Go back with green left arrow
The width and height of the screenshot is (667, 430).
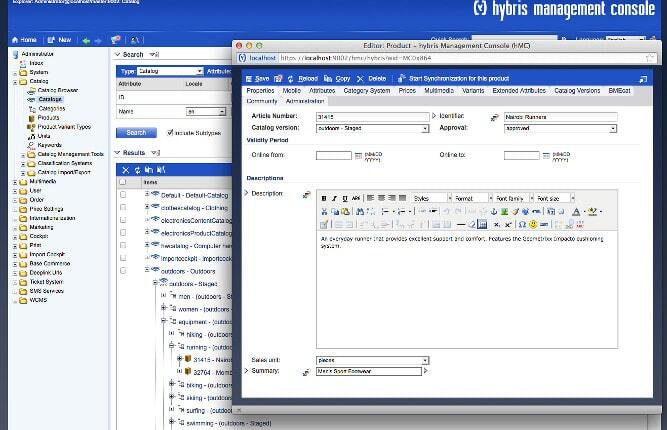[x=86, y=41]
